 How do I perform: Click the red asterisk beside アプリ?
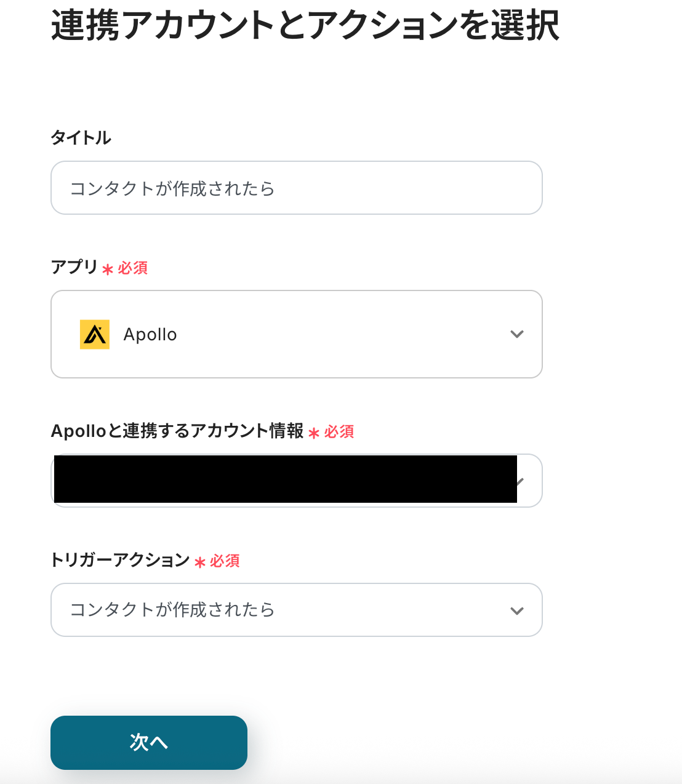tap(108, 269)
